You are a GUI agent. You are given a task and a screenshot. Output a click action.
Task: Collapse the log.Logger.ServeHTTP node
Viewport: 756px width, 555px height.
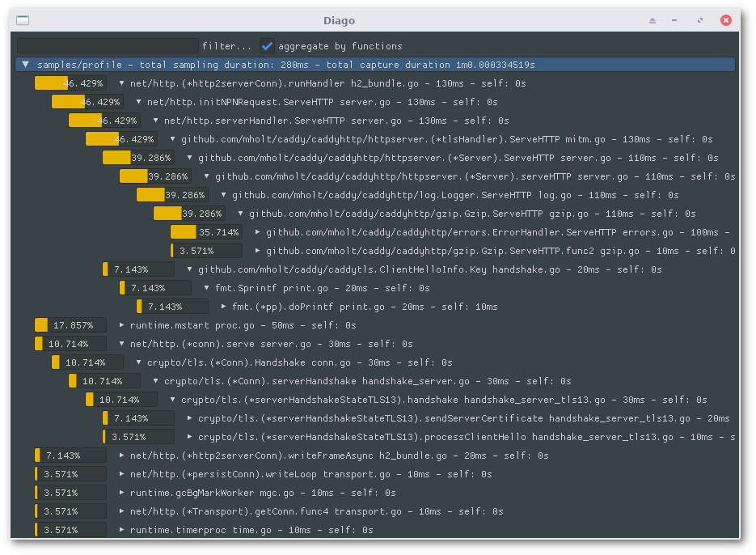pos(224,195)
